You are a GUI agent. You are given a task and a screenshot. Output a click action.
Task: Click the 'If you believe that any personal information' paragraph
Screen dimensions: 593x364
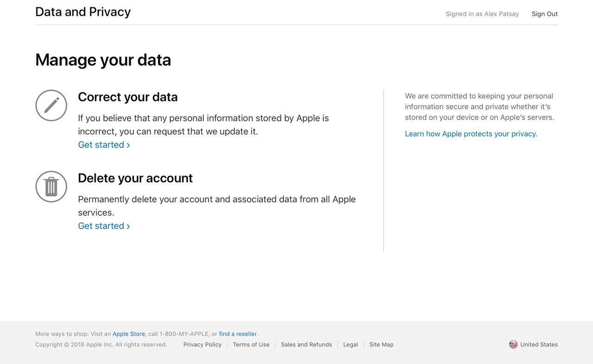203,125
